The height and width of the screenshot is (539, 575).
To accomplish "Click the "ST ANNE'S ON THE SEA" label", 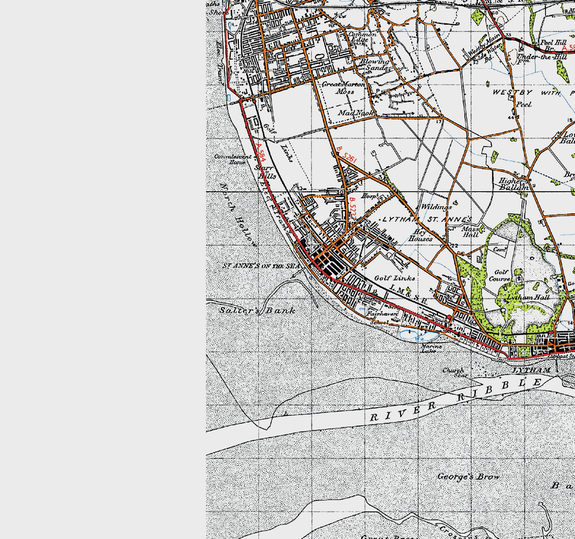I will (261, 265).
